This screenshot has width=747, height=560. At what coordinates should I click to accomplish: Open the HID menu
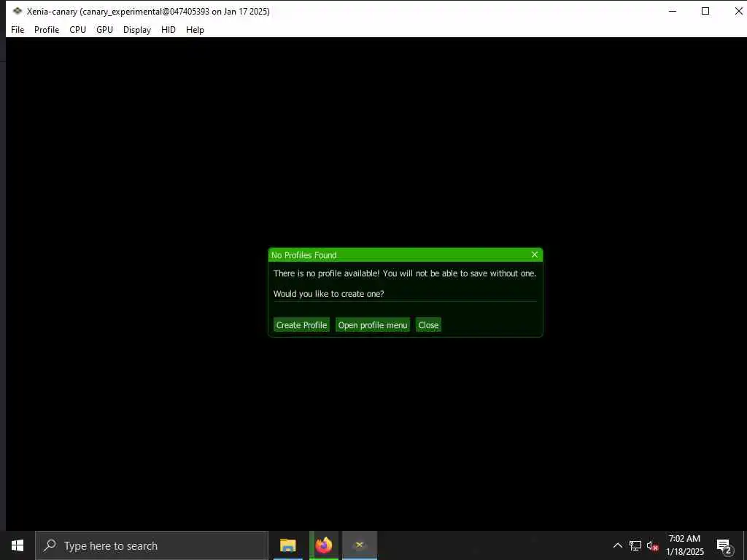coord(169,29)
